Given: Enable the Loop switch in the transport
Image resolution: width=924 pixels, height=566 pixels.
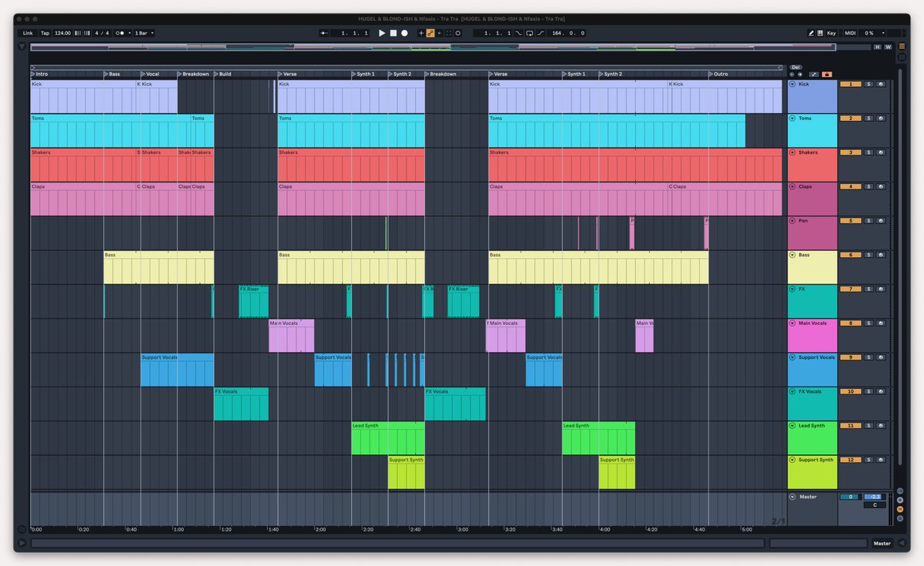Looking at the screenshot, I should 530,33.
